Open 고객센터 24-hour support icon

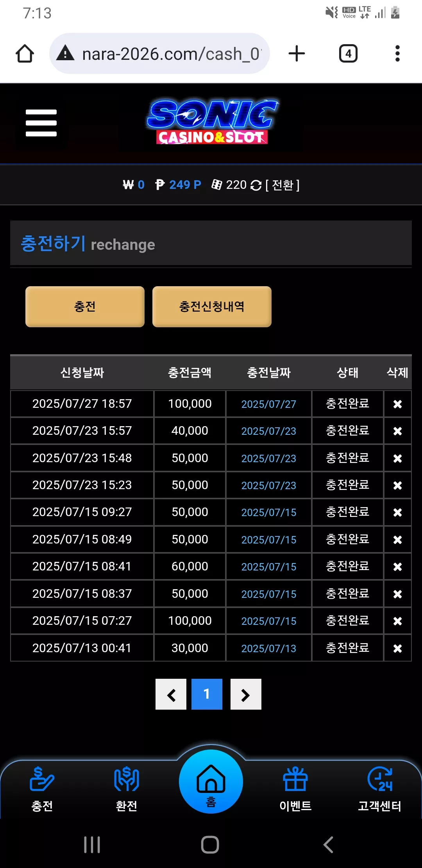tap(380, 789)
